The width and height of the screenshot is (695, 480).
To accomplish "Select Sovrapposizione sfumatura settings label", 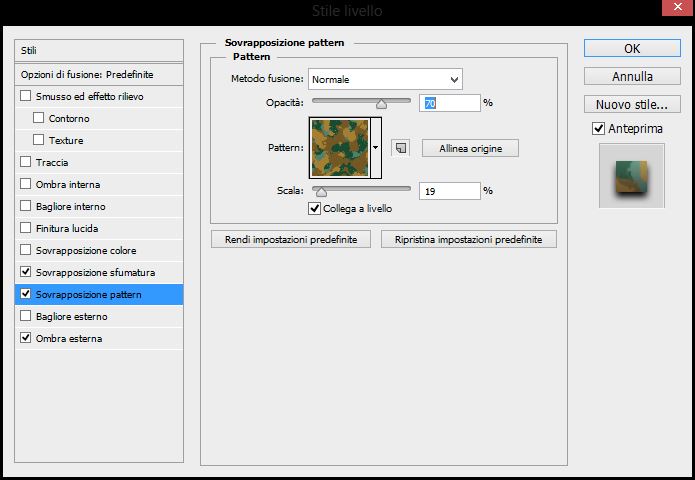I will point(95,273).
